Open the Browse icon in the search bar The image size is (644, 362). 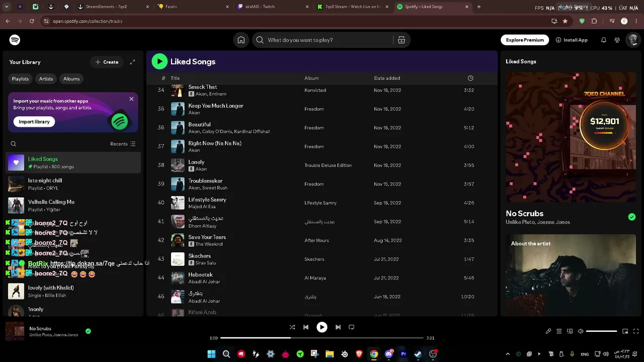point(401,40)
